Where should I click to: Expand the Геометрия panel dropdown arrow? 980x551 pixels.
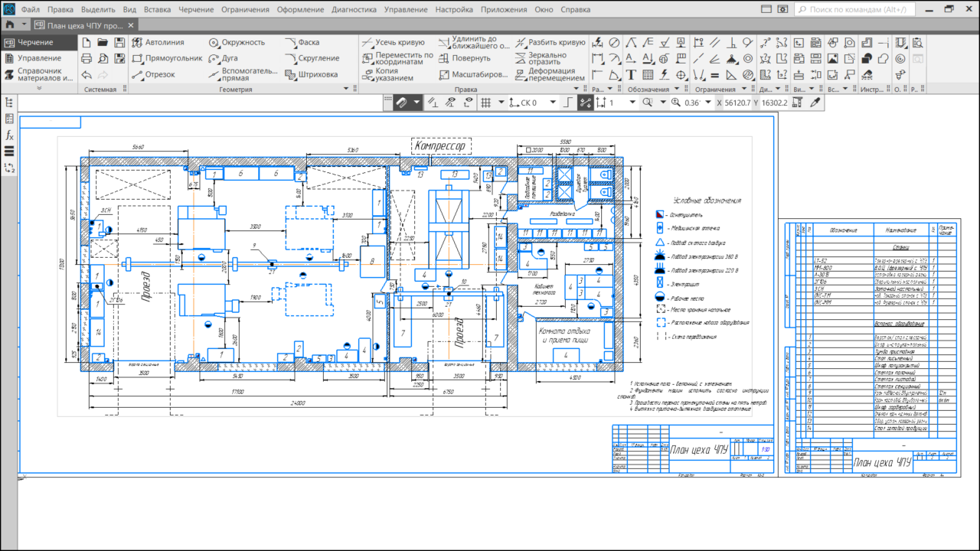[x=345, y=90]
